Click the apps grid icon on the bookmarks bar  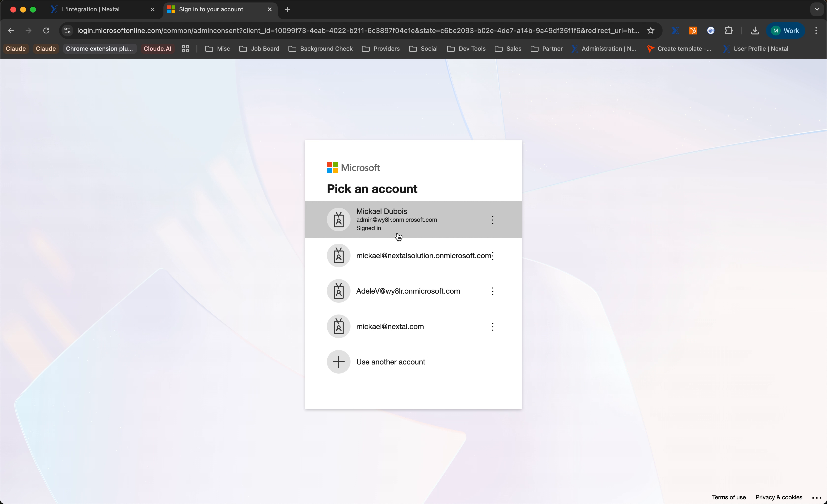(x=185, y=49)
